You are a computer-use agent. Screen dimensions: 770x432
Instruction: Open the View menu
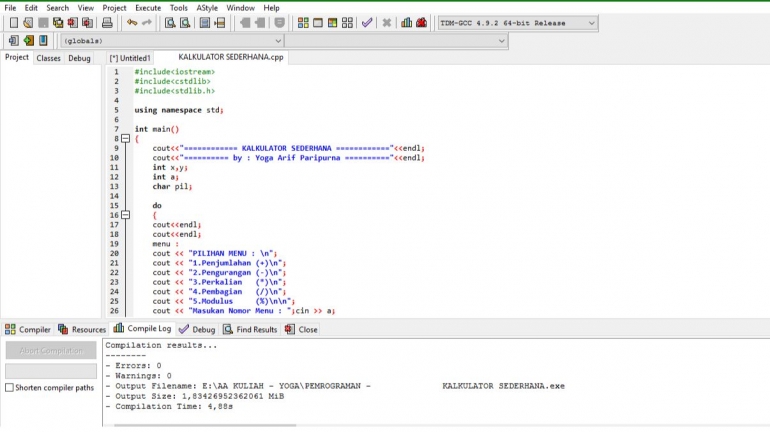tap(85, 8)
